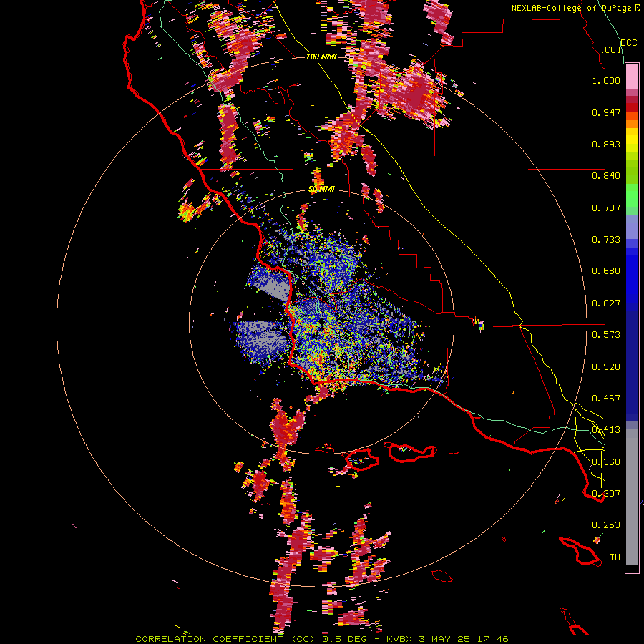The width and height of the screenshot is (644, 644).
Task: Pick the black segment at color bar bottom
Action: (632, 568)
